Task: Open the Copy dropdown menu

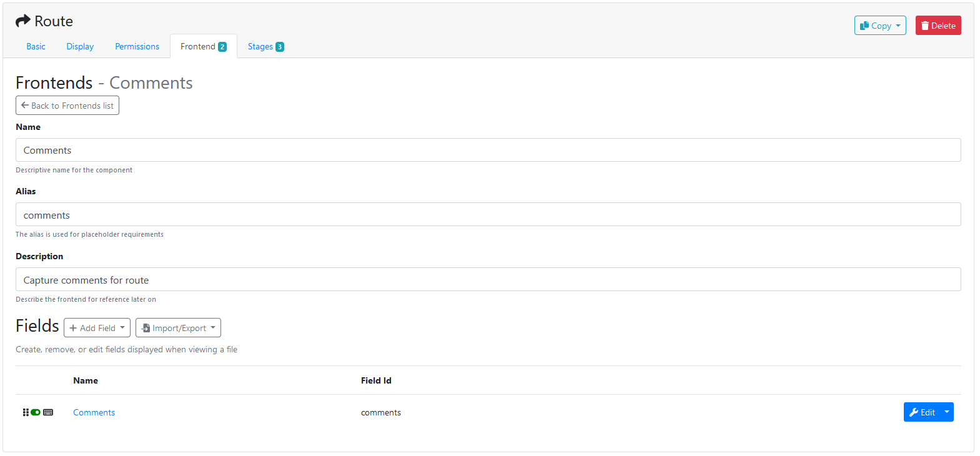Action: pyautogui.click(x=880, y=26)
